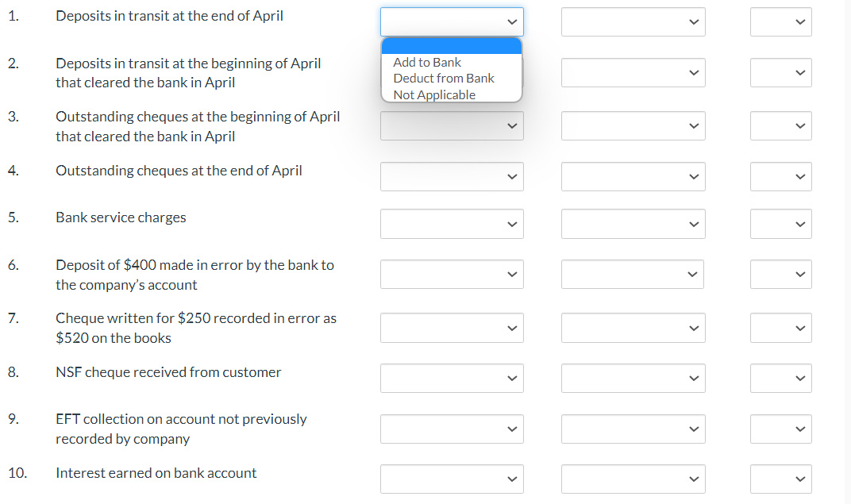The width and height of the screenshot is (851, 504).
Task: Open the first dropdown for Interest earned on bank account
Action: (452, 479)
